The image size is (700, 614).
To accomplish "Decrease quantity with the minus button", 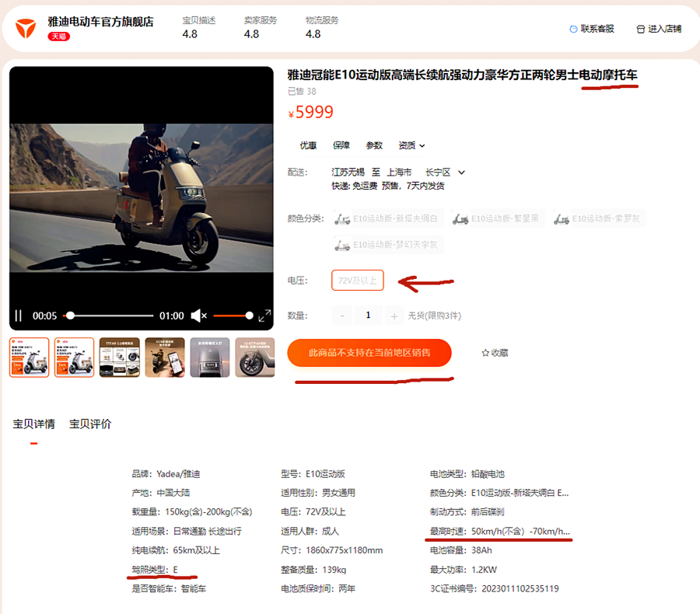I will point(343,316).
